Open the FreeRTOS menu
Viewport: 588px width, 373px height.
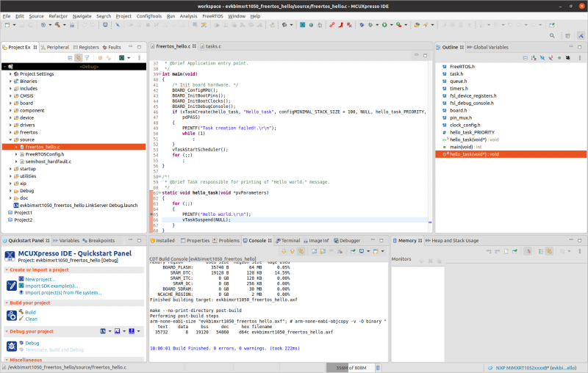[x=212, y=15]
